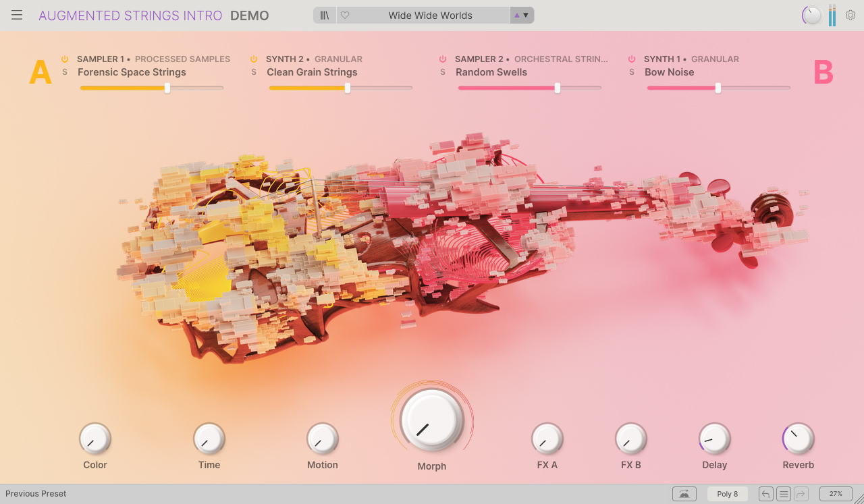Viewport: 864px width, 504px height.
Task: Disable Synth 2 Granular layer power
Action: tap(254, 59)
